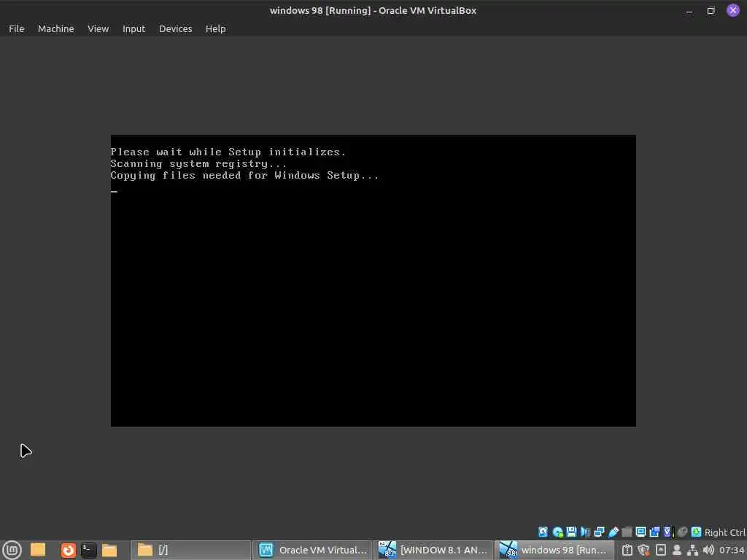Open the network connections tray icon

(x=692, y=550)
